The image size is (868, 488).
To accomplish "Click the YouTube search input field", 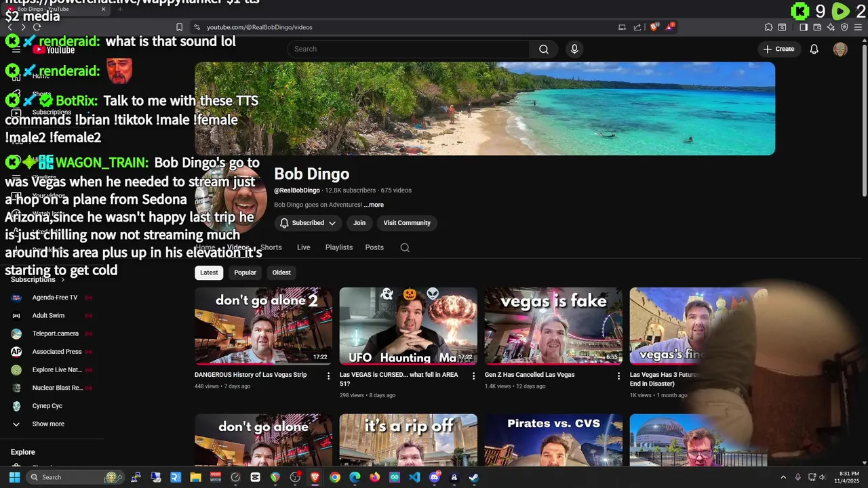I will click(409, 49).
